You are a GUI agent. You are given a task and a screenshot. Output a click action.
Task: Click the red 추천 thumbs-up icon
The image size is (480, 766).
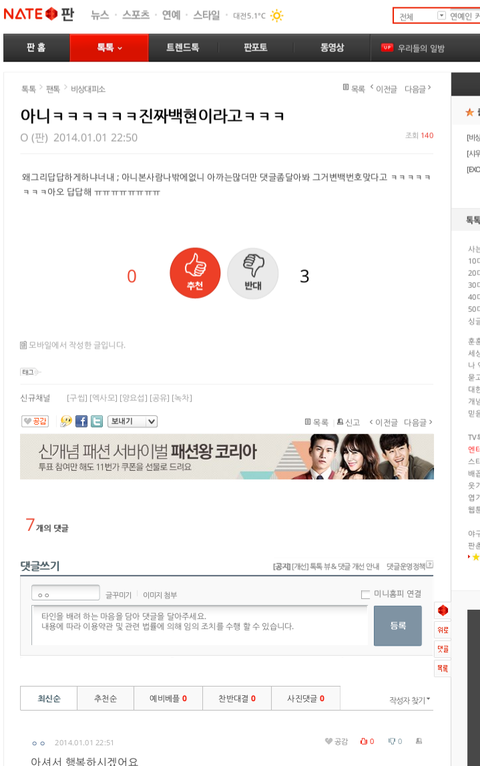[195, 273]
